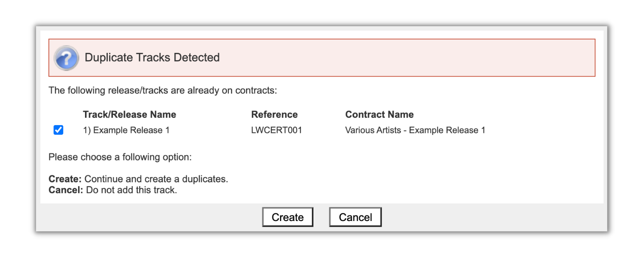Click the Cancel button
644x258 pixels.
pyautogui.click(x=355, y=217)
